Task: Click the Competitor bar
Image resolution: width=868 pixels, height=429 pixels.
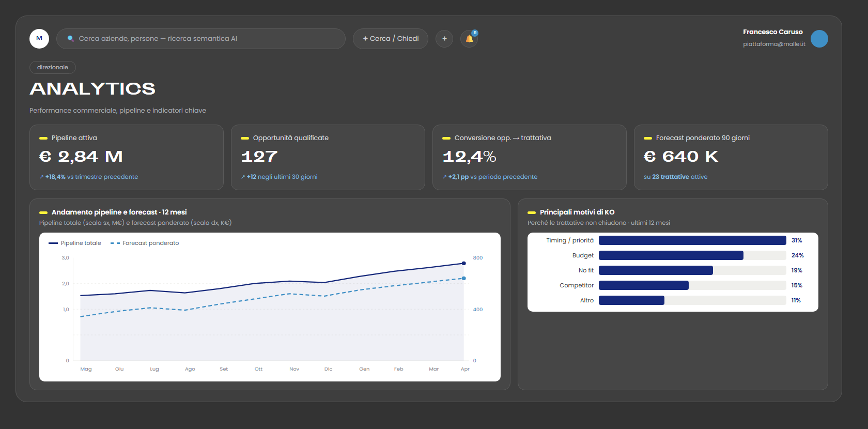Action: coord(644,285)
